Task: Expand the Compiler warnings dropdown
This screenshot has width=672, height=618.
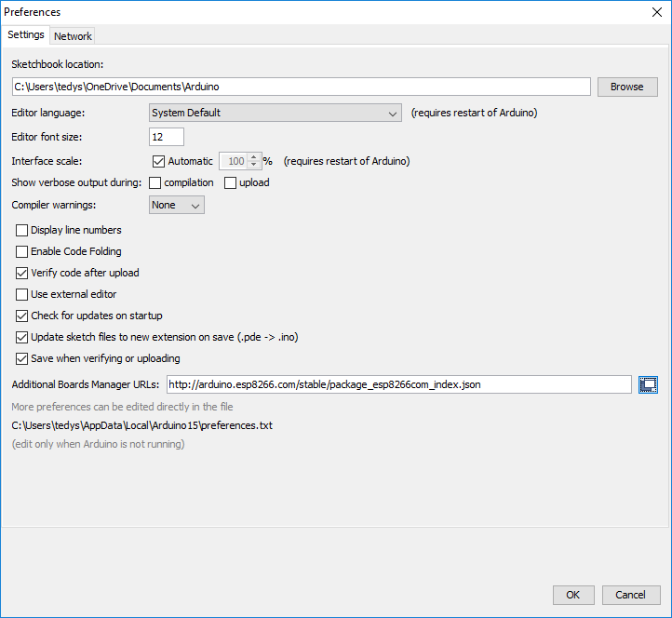Action: [x=177, y=205]
